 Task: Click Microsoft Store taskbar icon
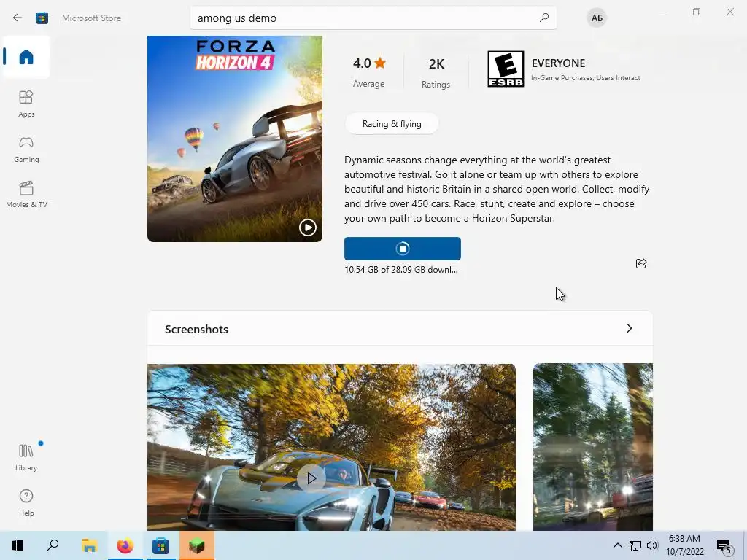[x=161, y=545]
